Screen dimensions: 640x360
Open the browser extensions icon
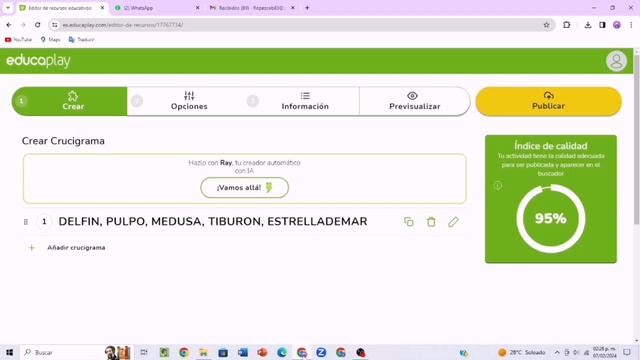(567, 25)
